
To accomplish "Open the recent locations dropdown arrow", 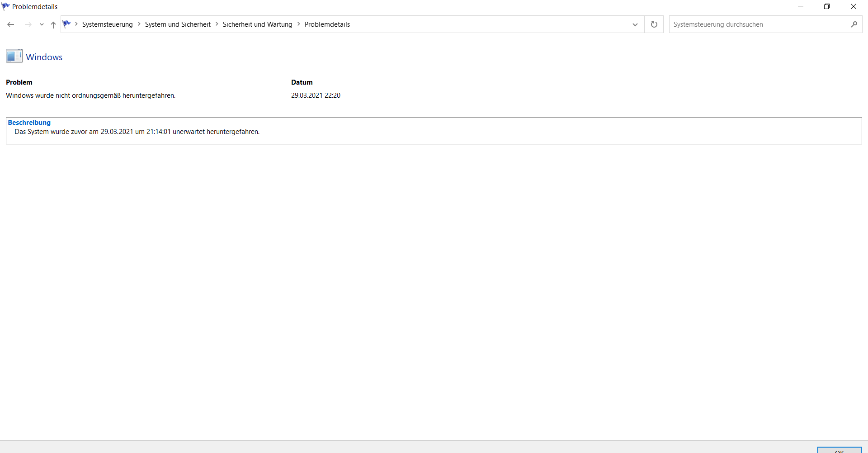I will 42,24.
